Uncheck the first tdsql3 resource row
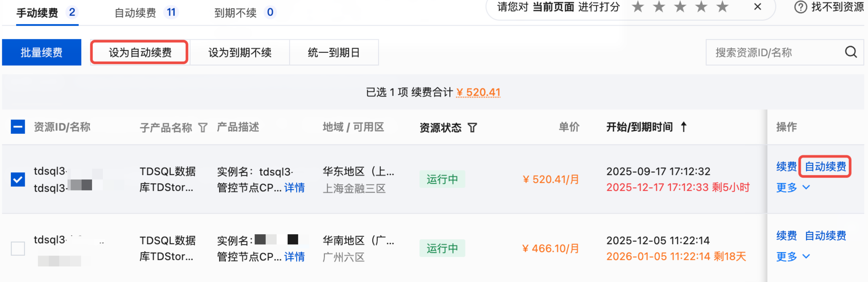This screenshot has width=868, height=282. tap(18, 179)
